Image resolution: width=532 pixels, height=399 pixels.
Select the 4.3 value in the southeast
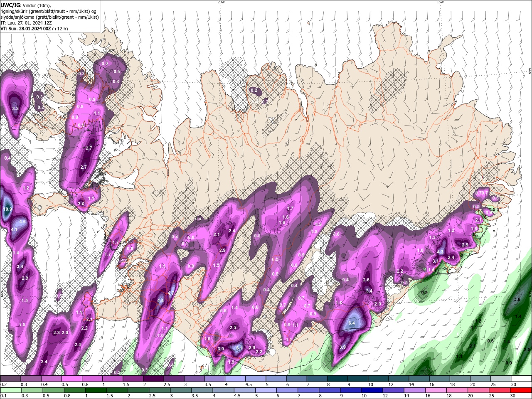tap(441, 252)
